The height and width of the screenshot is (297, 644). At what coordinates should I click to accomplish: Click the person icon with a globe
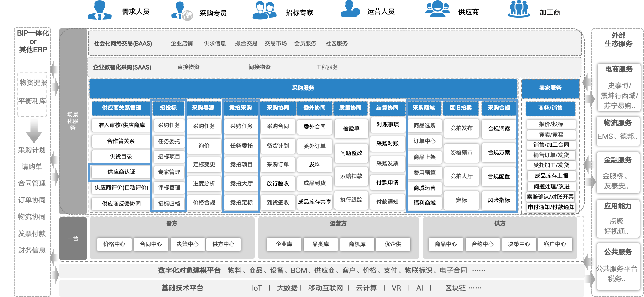click(182, 11)
